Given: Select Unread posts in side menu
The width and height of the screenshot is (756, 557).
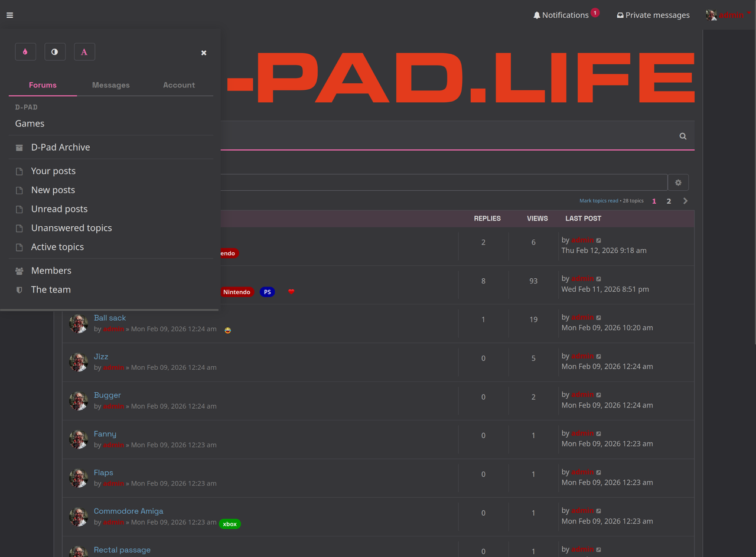Looking at the screenshot, I should pyautogui.click(x=59, y=209).
